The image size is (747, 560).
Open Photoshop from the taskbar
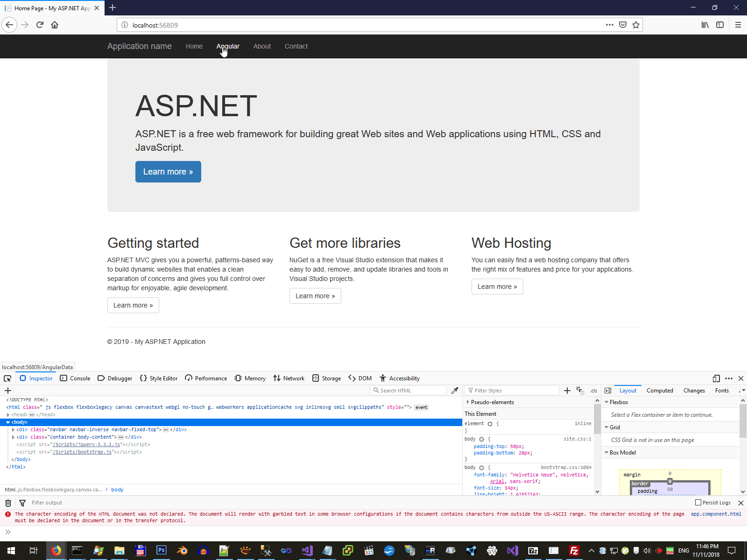[x=161, y=551]
